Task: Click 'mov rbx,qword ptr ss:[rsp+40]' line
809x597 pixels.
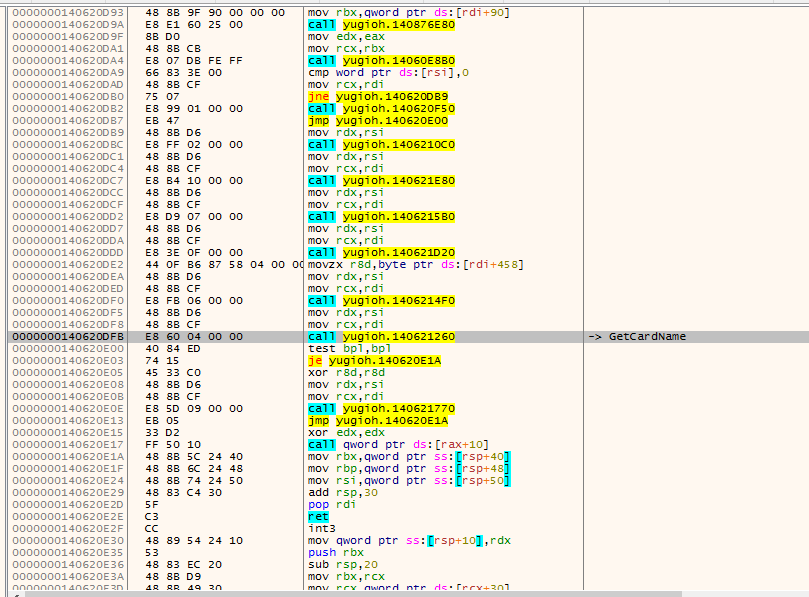Action: (x=409, y=456)
